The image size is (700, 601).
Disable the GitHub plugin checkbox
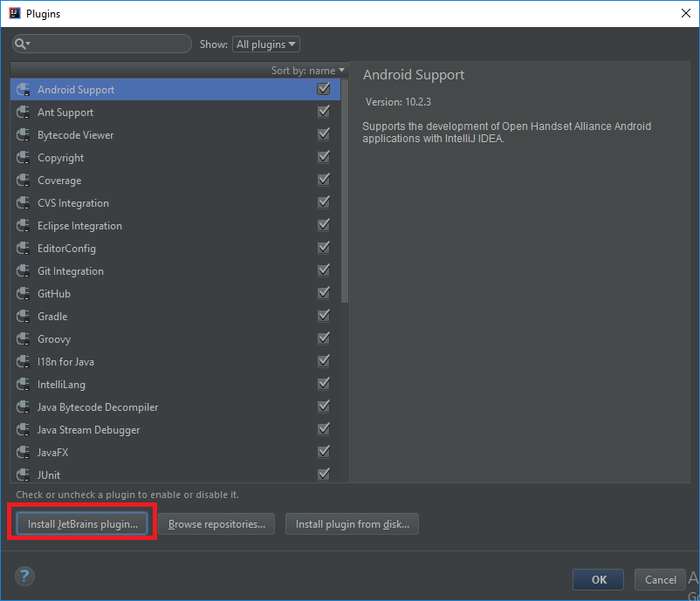(x=324, y=293)
